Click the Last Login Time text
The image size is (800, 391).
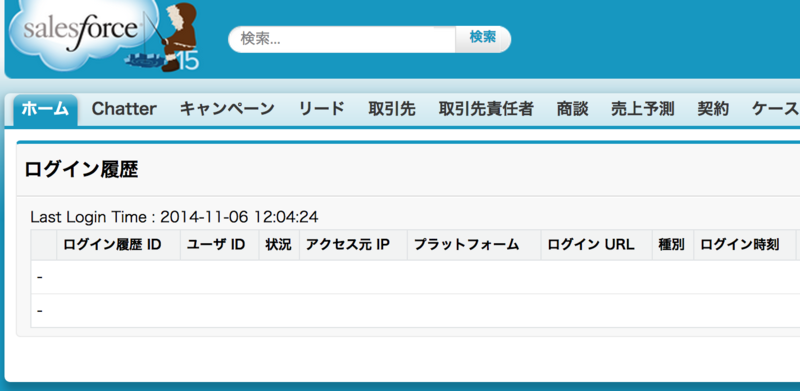pos(174,217)
